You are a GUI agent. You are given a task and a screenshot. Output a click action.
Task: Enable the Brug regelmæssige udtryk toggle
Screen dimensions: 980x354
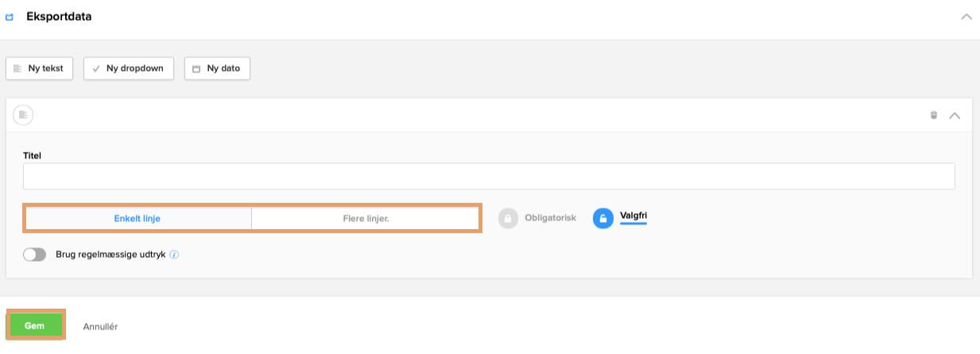(35, 255)
